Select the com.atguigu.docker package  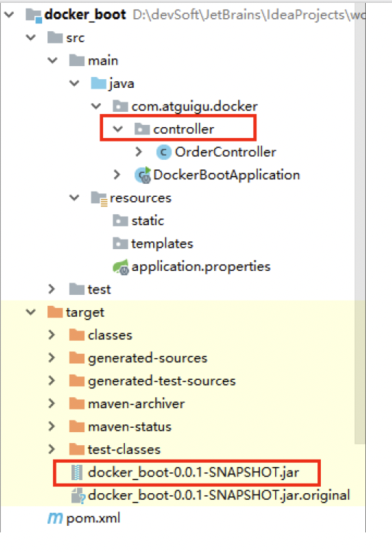pyautogui.click(x=185, y=106)
